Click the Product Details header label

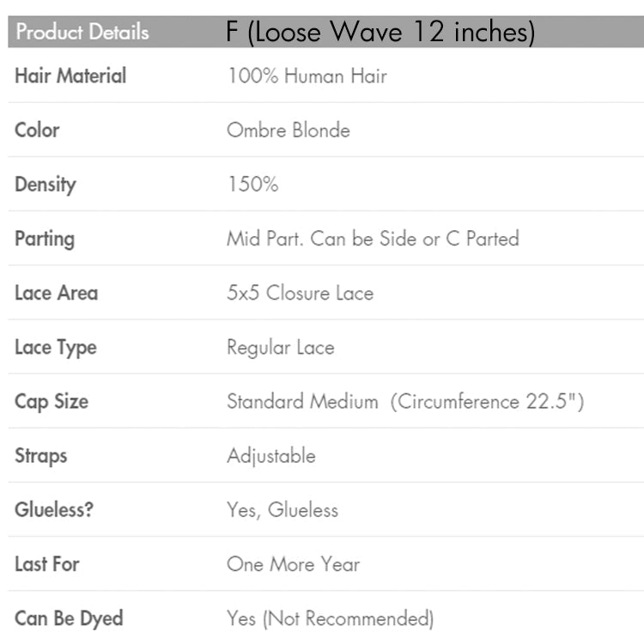coord(82,33)
